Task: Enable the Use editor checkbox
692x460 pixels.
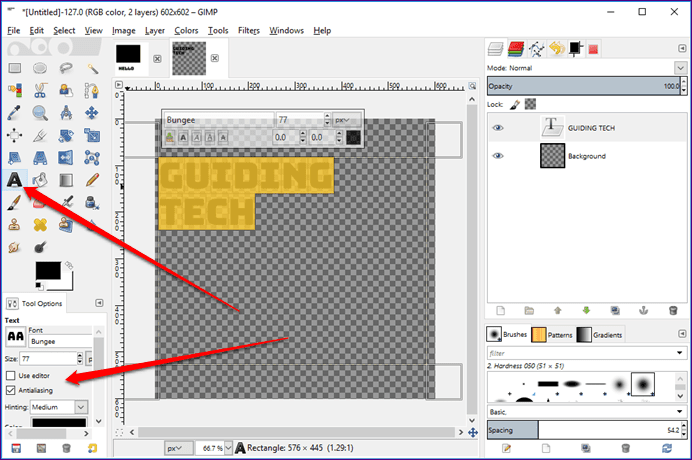Action: click(x=11, y=376)
